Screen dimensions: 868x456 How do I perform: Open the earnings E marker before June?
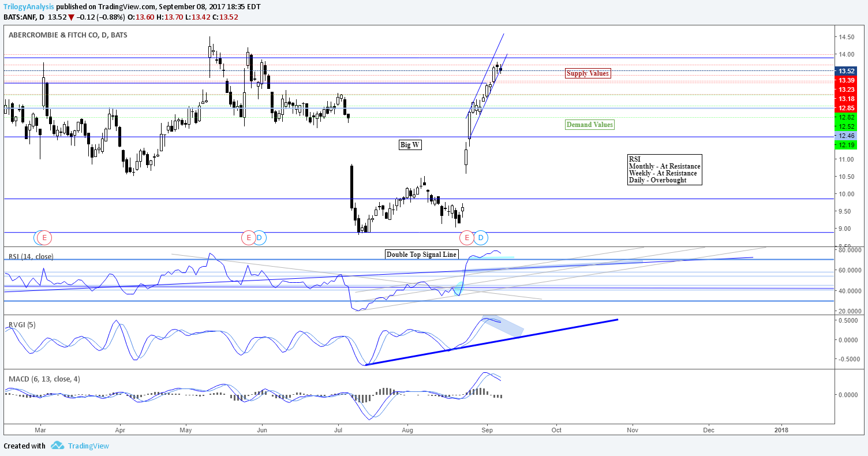point(248,237)
